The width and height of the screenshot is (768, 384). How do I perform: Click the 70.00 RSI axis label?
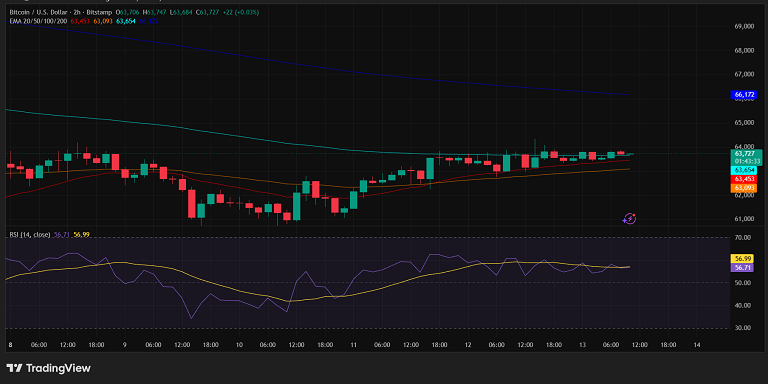point(744,238)
